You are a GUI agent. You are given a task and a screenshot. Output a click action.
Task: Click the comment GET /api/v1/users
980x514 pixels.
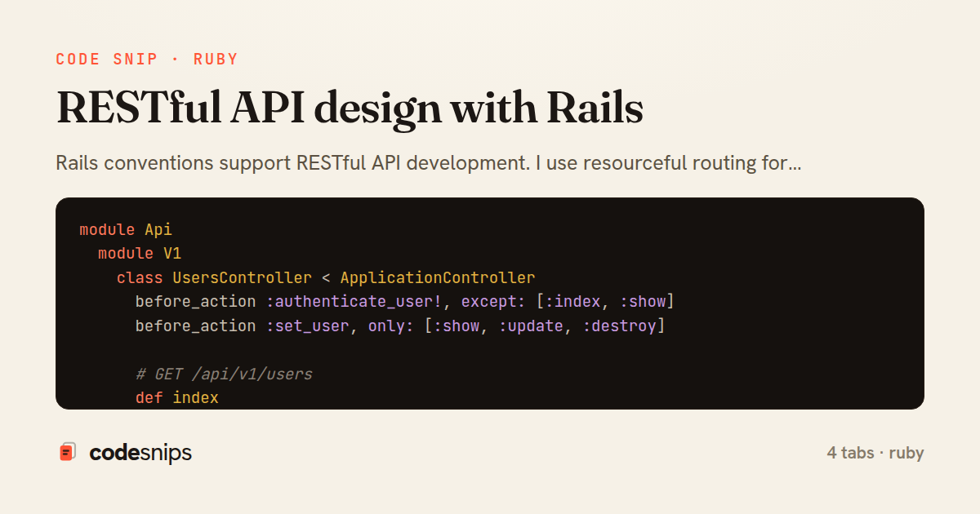tap(224, 374)
